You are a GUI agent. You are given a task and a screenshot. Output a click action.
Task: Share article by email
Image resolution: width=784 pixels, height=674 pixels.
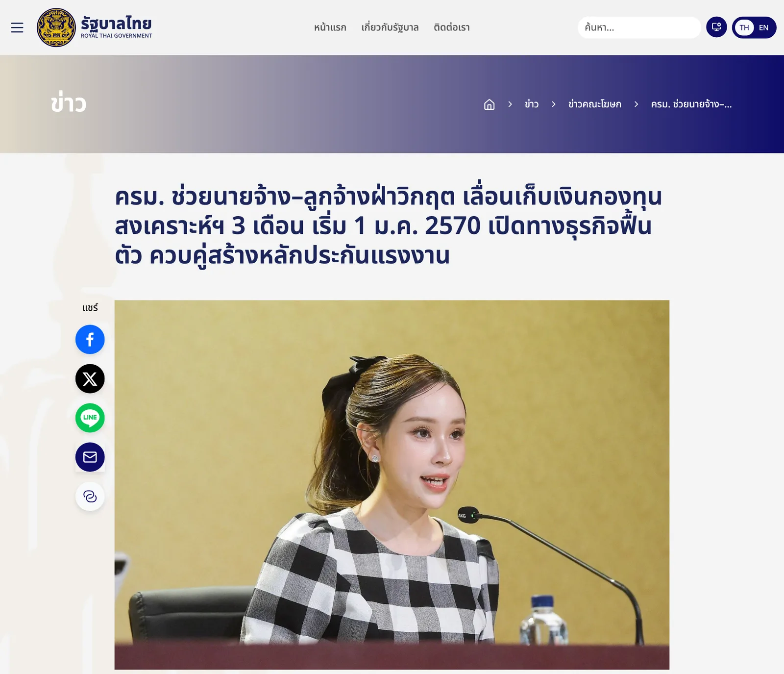coord(90,457)
